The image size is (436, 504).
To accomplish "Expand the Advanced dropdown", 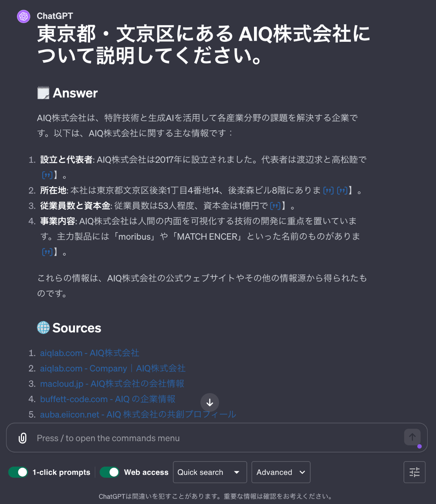I will 281,472.
